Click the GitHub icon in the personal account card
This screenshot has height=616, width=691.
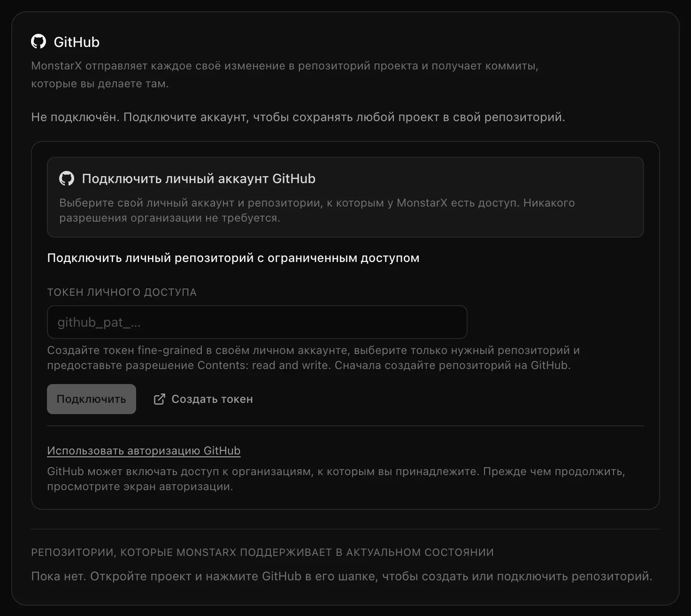tap(67, 178)
